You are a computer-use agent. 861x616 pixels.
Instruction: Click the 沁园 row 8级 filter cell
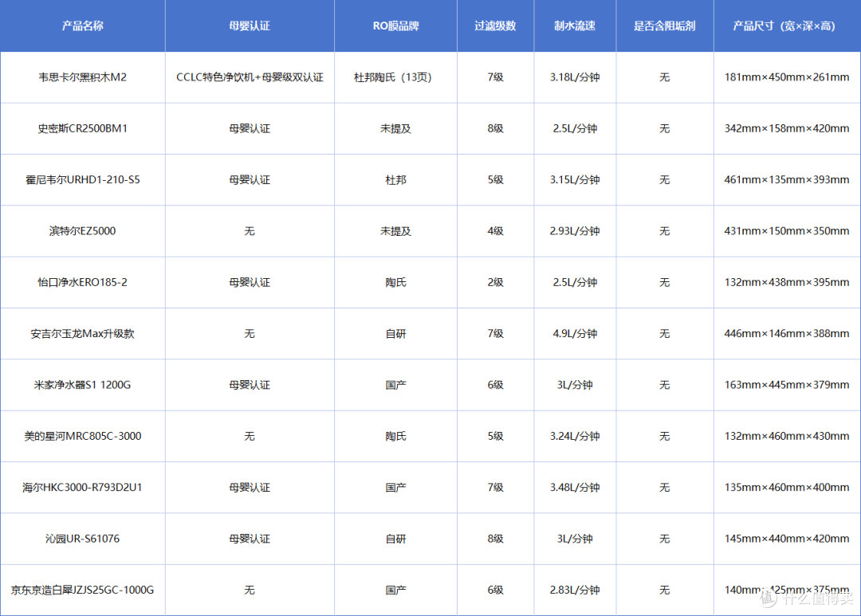tap(495, 539)
